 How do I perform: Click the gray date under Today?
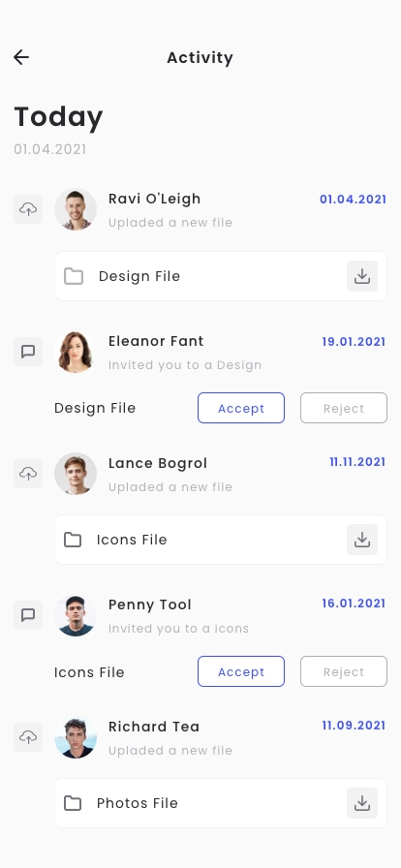click(x=49, y=149)
